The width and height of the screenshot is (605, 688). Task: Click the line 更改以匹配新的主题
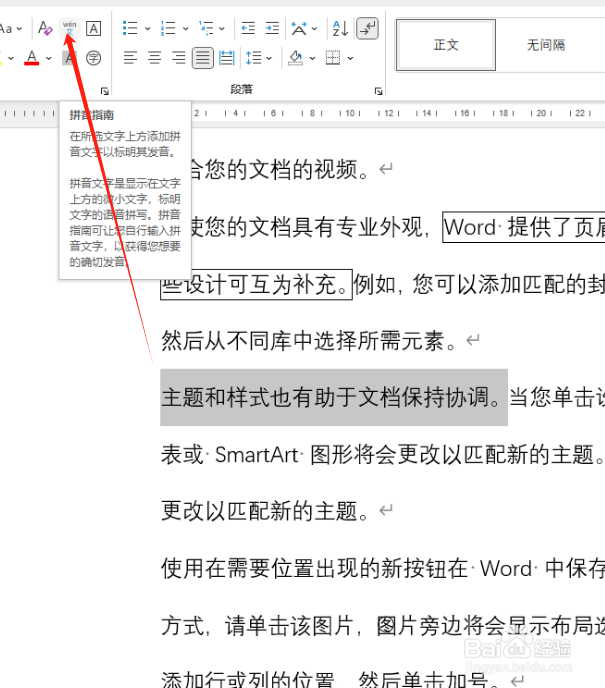tap(265, 511)
